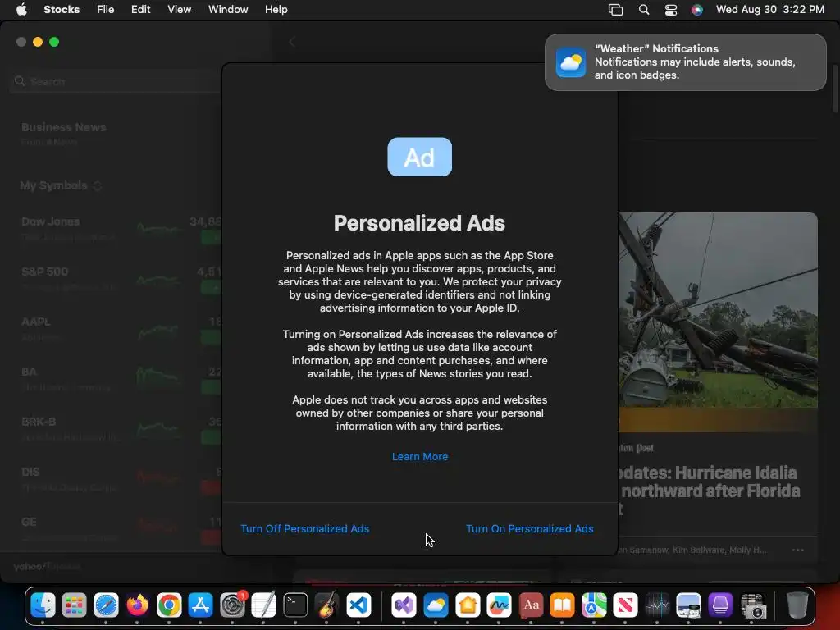Open the Help menu
Image resolution: width=840 pixels, height=630 pixels.
coord(276,10)
